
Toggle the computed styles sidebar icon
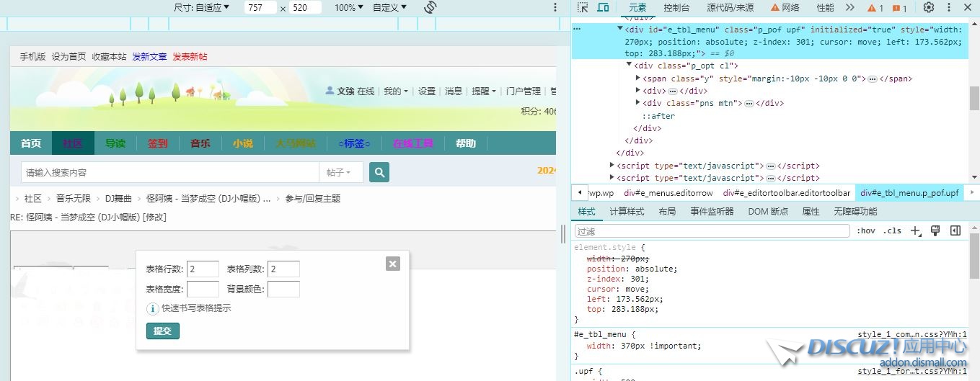[x=955, y=230]
